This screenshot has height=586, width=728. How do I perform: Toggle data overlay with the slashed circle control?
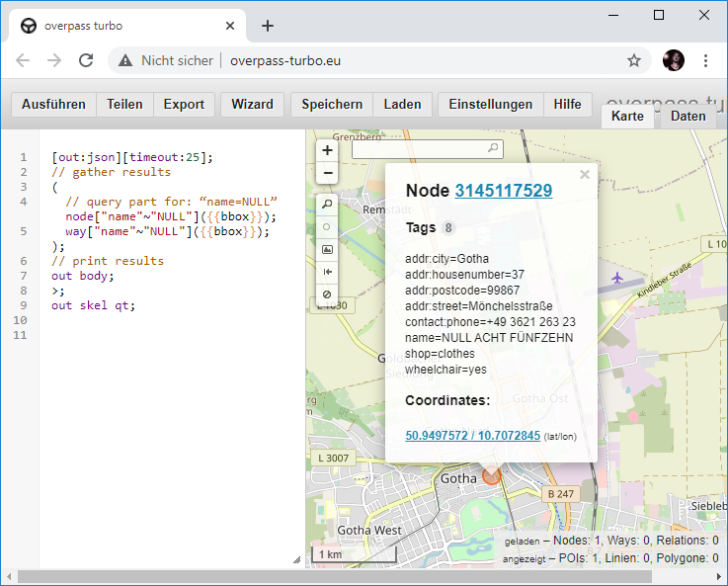coord(328,294)
